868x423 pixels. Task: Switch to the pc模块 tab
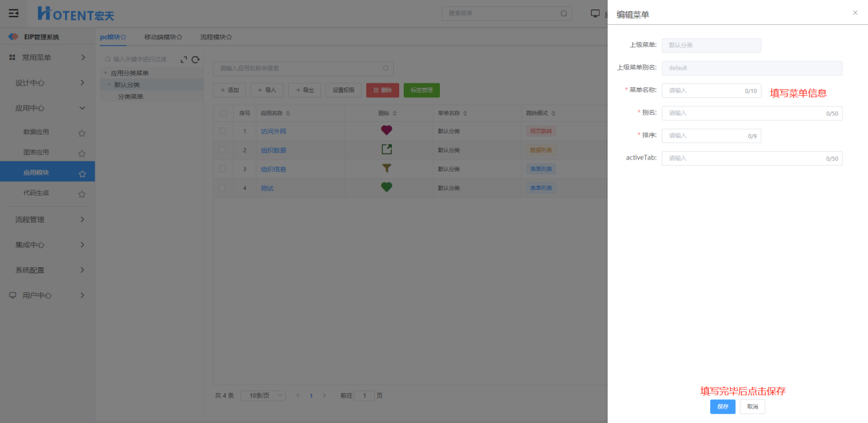pyautogui.click(x=113, y=37)
